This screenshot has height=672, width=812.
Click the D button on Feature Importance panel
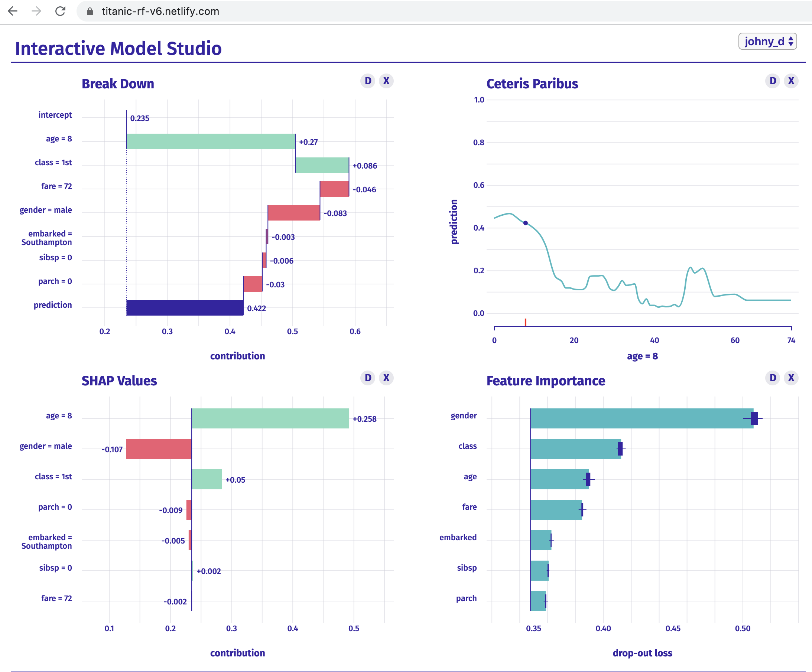coord(772,378)
